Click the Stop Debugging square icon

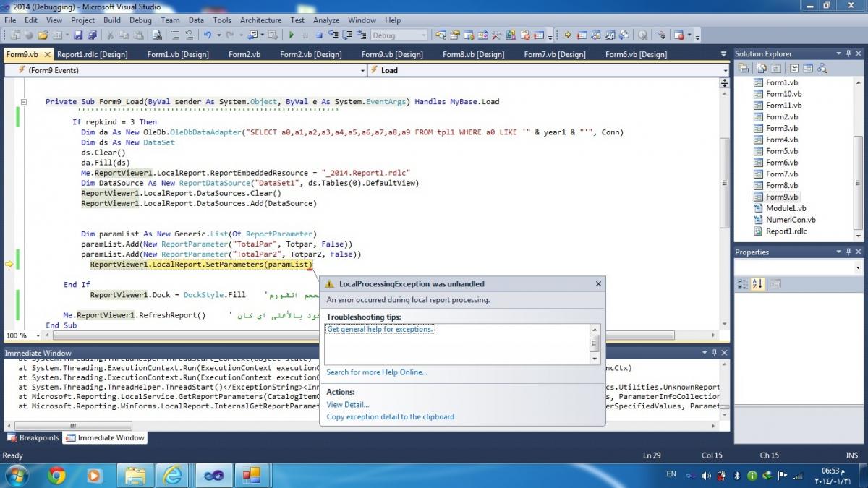pyautogui.click(x=319, y=35)
